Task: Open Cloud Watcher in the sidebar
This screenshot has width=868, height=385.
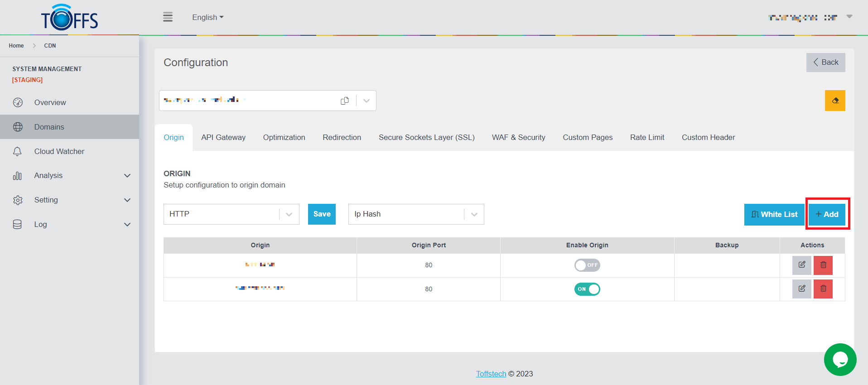Action: 59,151
